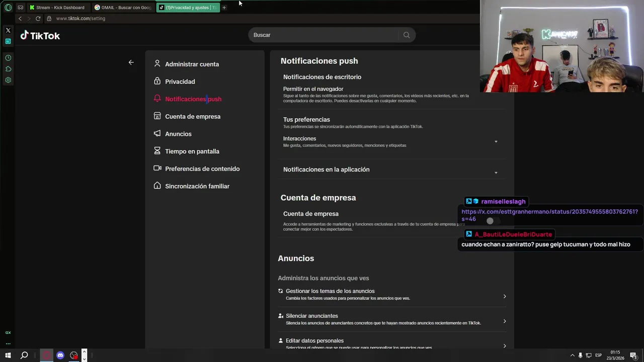Open Windows taskbar search
Image resolution: width=644 pixels, height=362 pixels.
tap(24, 355)
